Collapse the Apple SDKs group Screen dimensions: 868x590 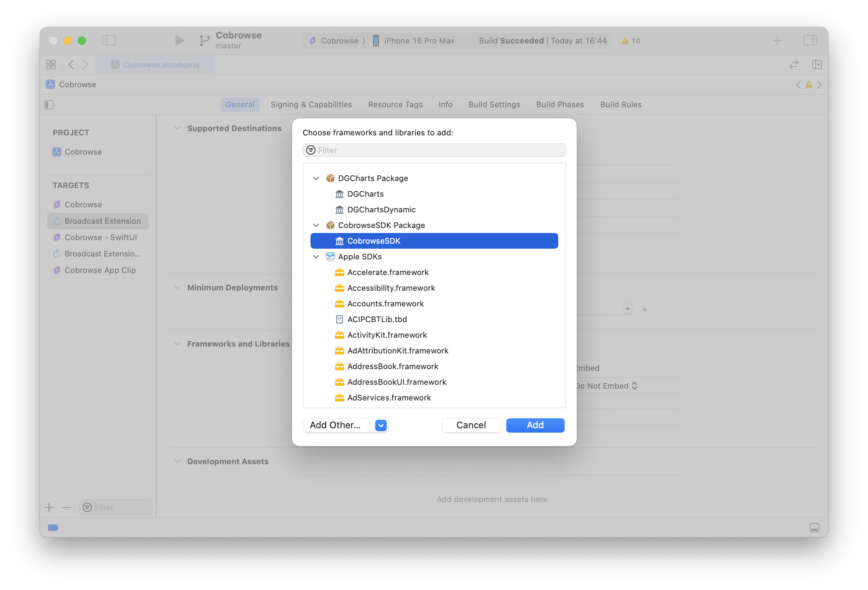[x=316, y=257]
